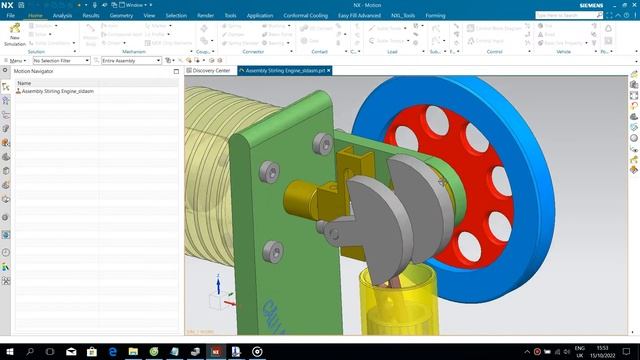The width and height of the screenshot is (640, 360).
Task: Click the resource bar options gear
Action: 5,71
